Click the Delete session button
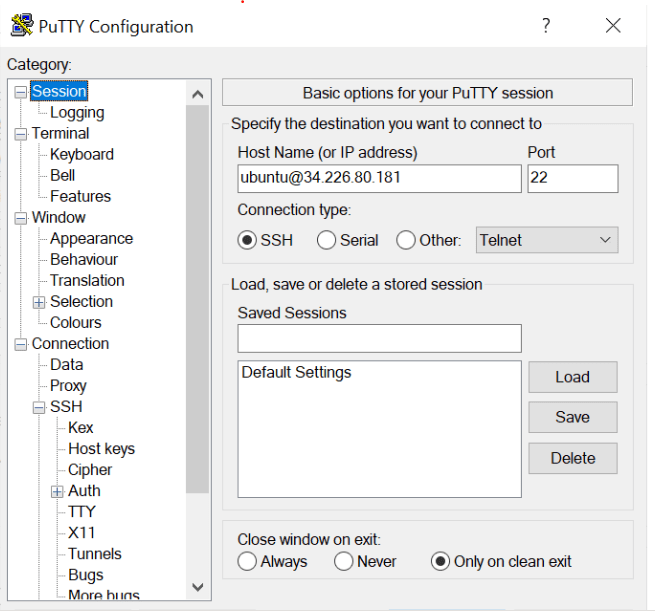The height and width of the screenshot is (611, 655). point(572,458)
